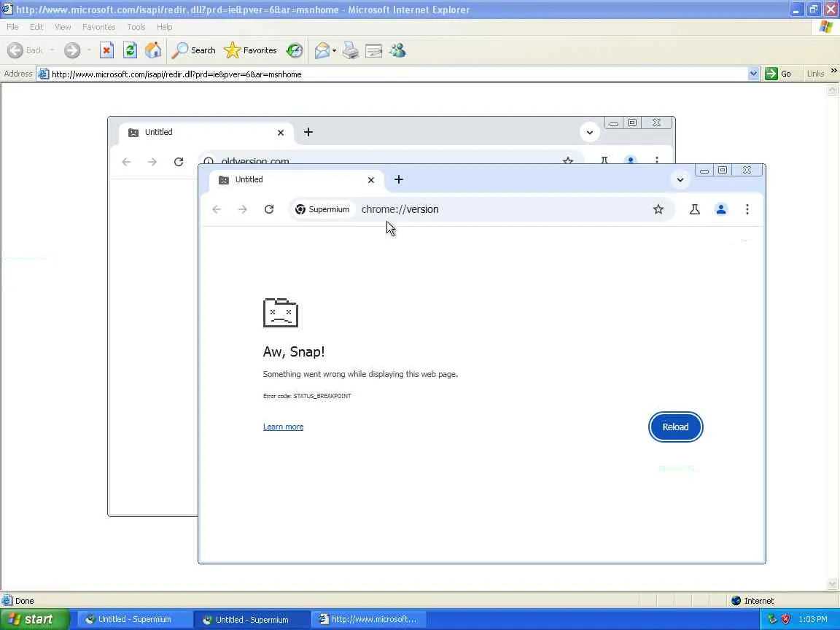
Task: Click the Internet Explorer address field URL
Action: 176,74
